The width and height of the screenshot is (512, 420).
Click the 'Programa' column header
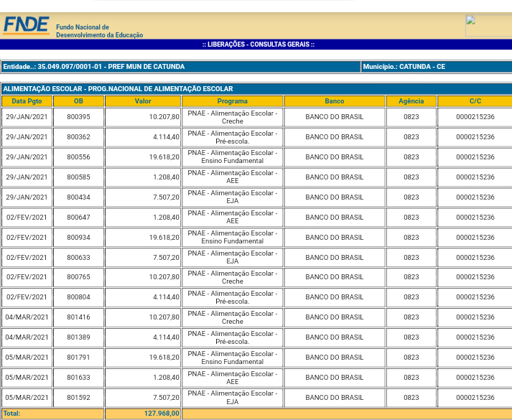(232, 101)
